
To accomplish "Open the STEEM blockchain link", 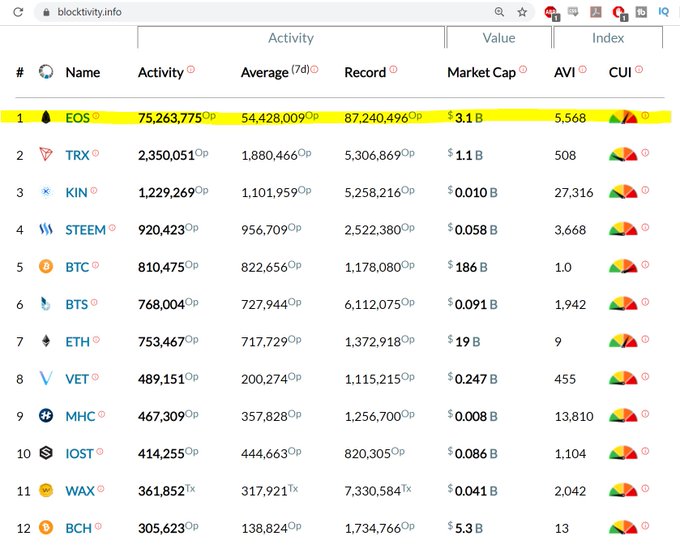I will pyautogui.click(x=85, y=230).
